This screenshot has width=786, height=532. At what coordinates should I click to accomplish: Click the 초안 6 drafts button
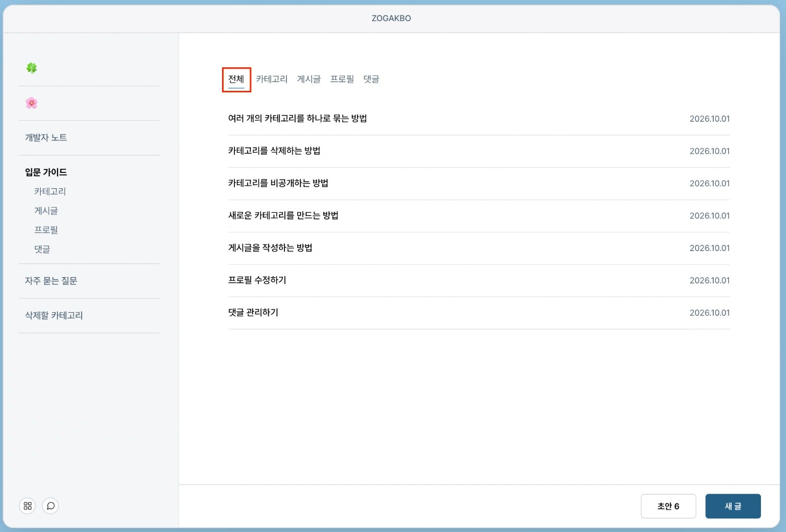pyautogui.click(x=668, y=506)
